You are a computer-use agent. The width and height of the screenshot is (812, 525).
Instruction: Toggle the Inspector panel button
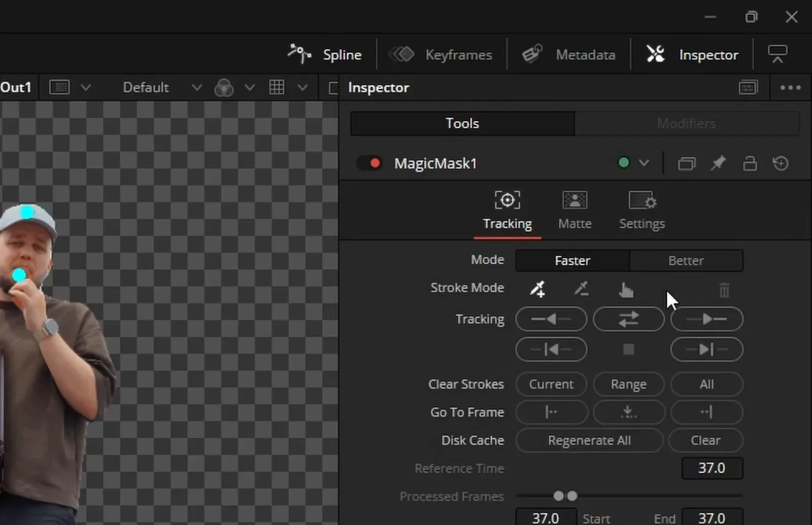coord(692,54)
